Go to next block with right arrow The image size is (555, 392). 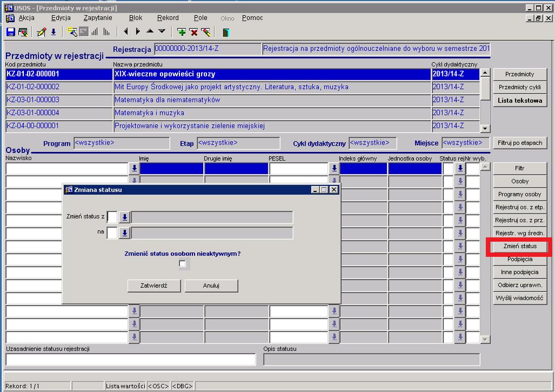(x=138, y=31)
